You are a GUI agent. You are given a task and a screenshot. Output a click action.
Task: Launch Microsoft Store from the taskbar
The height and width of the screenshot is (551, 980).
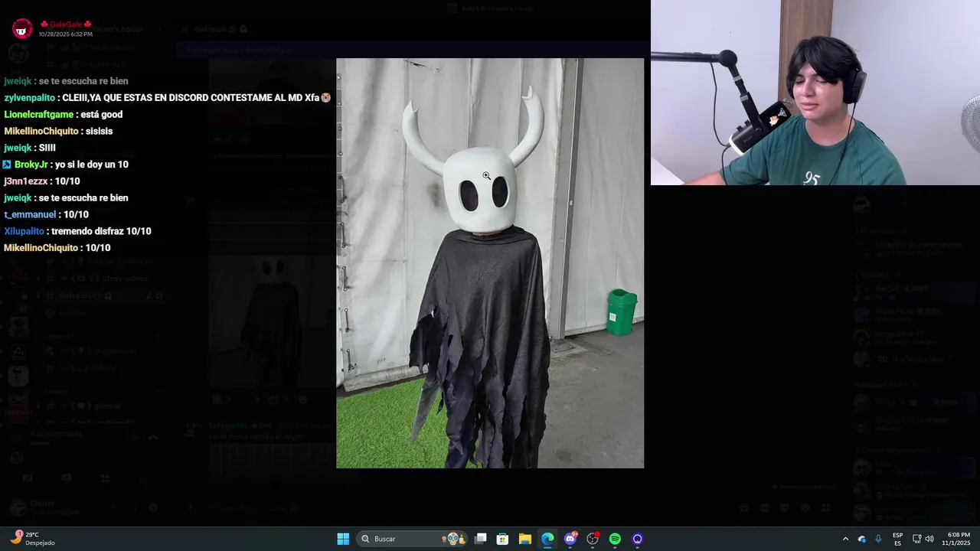pyautogui.click(x=503, y=539)
